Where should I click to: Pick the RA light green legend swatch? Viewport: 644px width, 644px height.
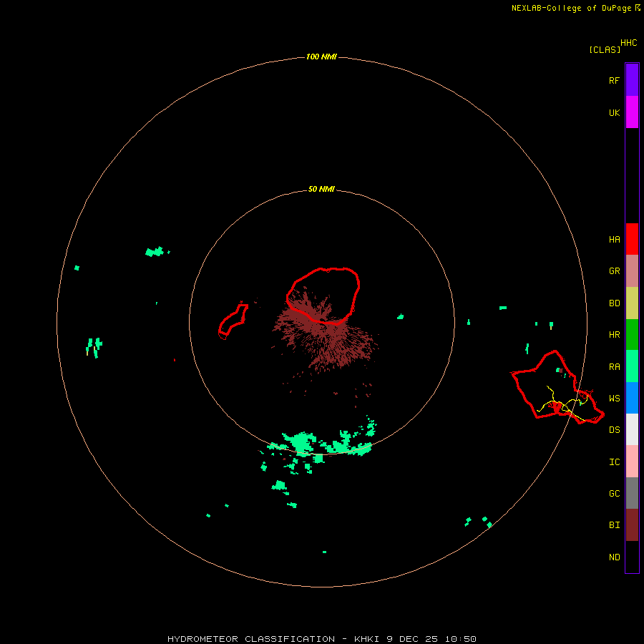(632, 366)
